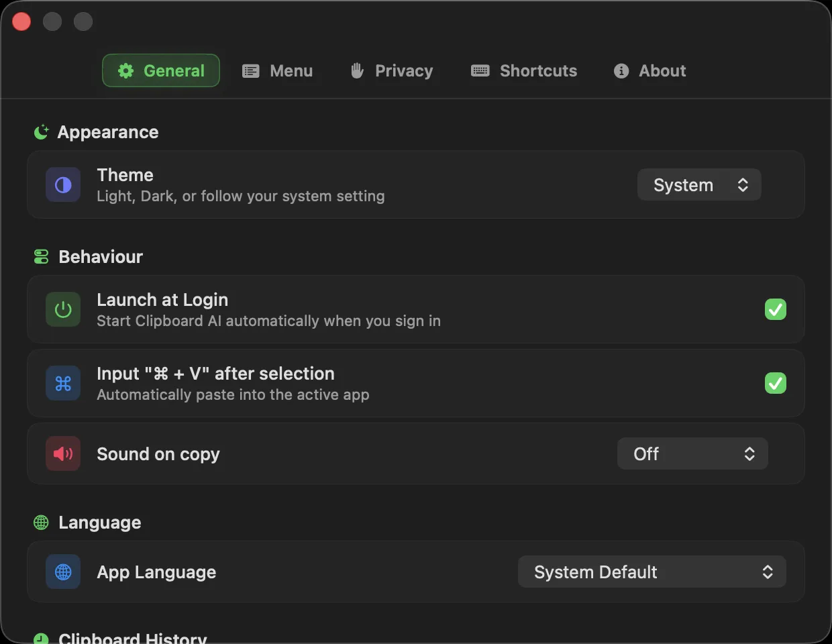
Task: Disable Launch at Login checkbox
Action: pyautogui.click(x=776, y=309)
